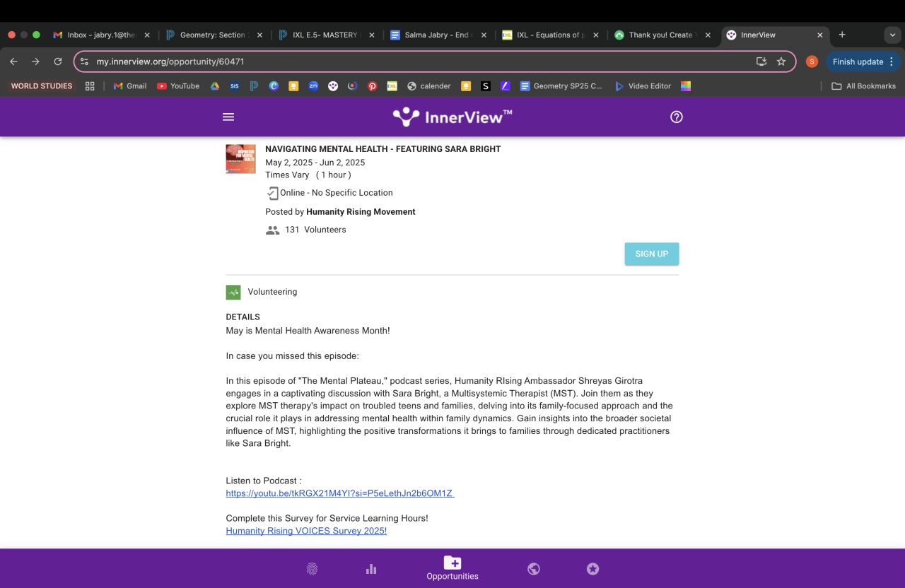Reload the current page
The height and width of the screenshot is (588, 905).
pos(58,61)
